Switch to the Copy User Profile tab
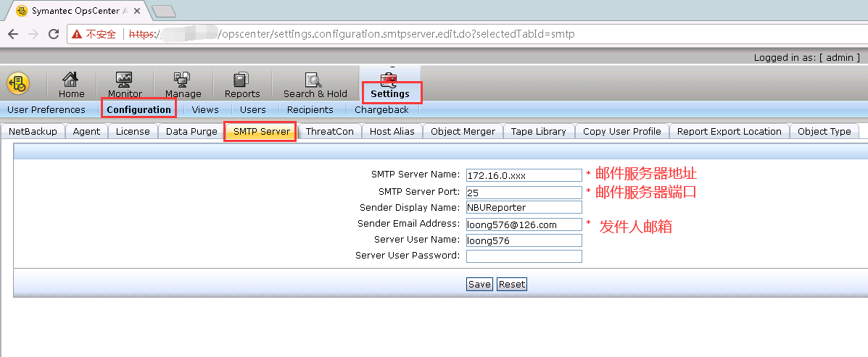 click(x=622, y=132)
